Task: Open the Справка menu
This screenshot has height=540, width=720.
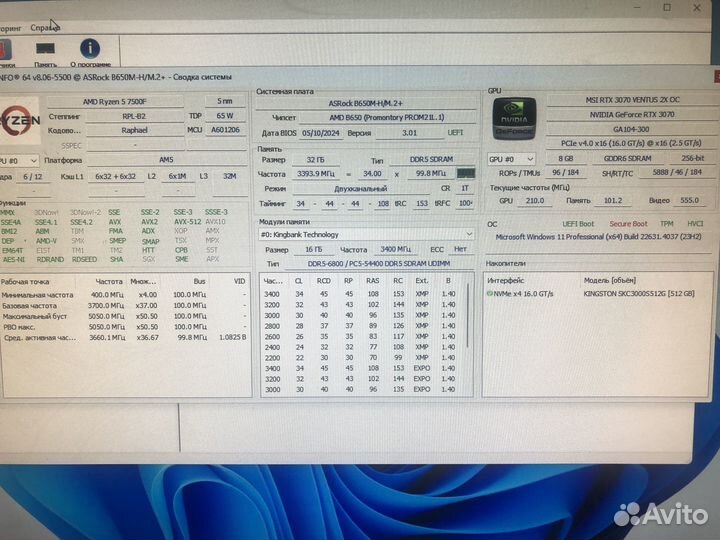Action: pyautogui.click(x=45, y=28)
